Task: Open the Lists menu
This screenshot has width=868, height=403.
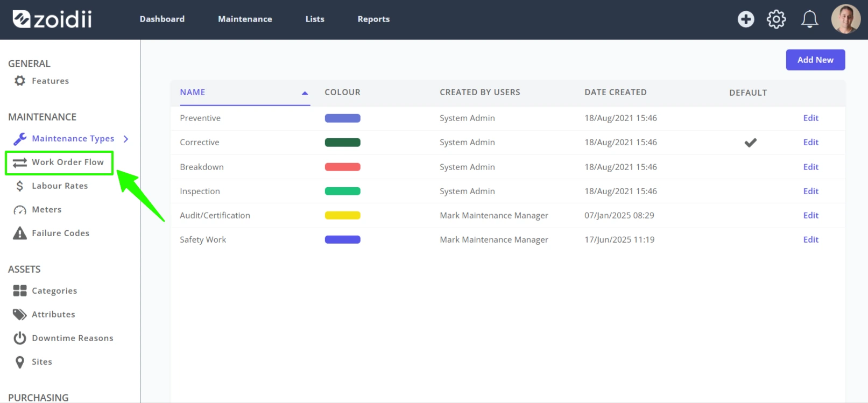Action: [315, 19]
